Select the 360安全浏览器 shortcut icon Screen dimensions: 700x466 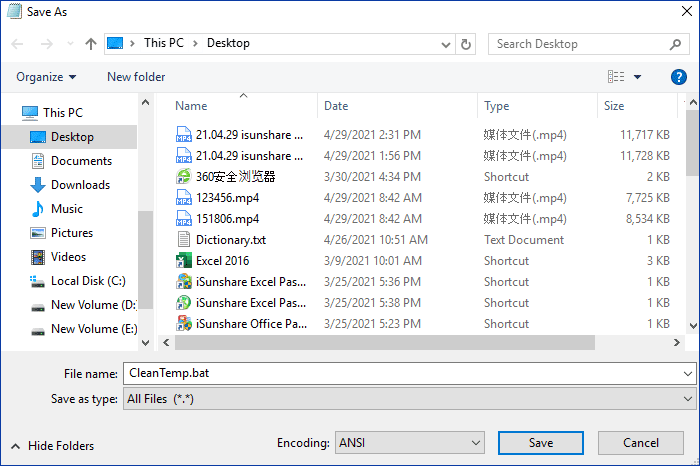tap(183, 177)
